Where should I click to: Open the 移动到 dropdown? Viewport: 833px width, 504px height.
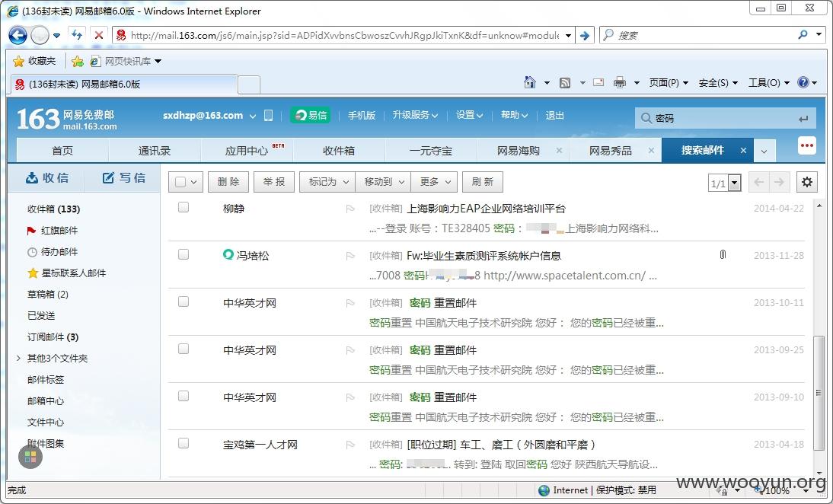[383, 182]
